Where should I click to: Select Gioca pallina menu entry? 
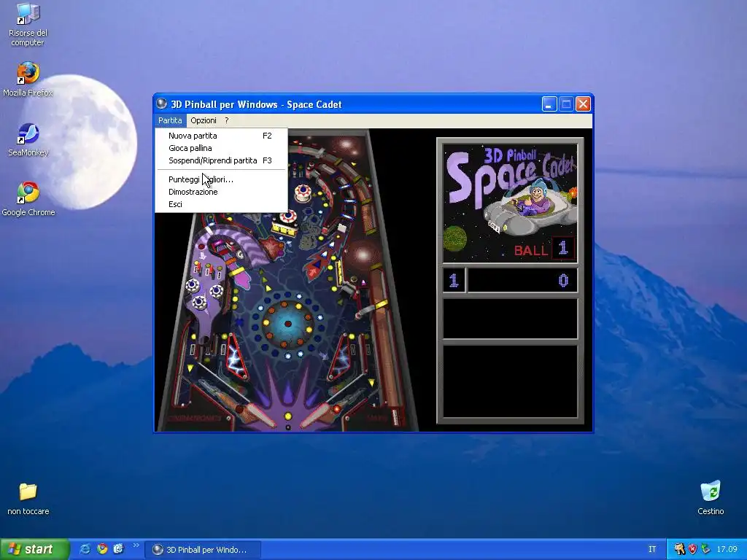click(221, 148)
